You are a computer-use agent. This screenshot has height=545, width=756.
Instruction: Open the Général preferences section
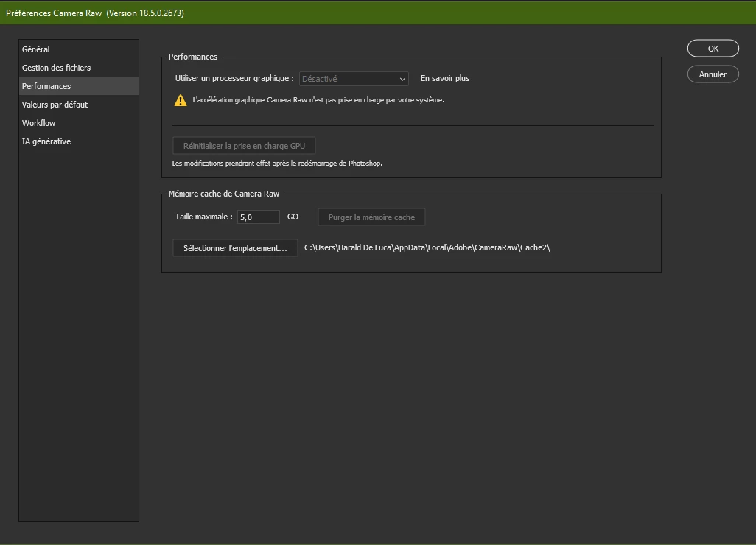[79, 49]
